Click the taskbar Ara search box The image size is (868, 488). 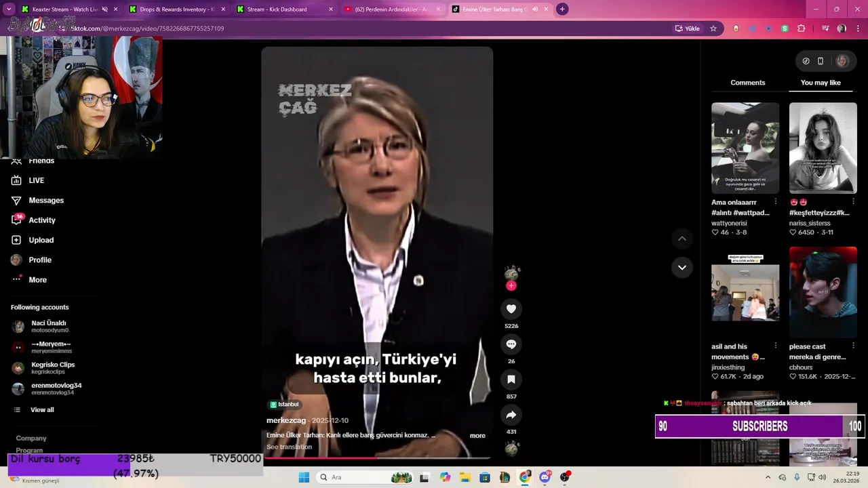[x=365, y=477]
